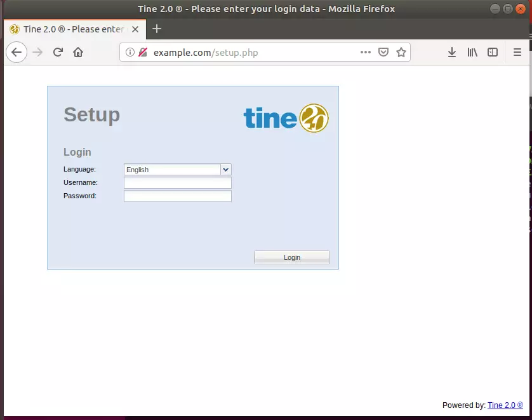Click the Password: label
The image size is (532, 420).
click(80, 196)
